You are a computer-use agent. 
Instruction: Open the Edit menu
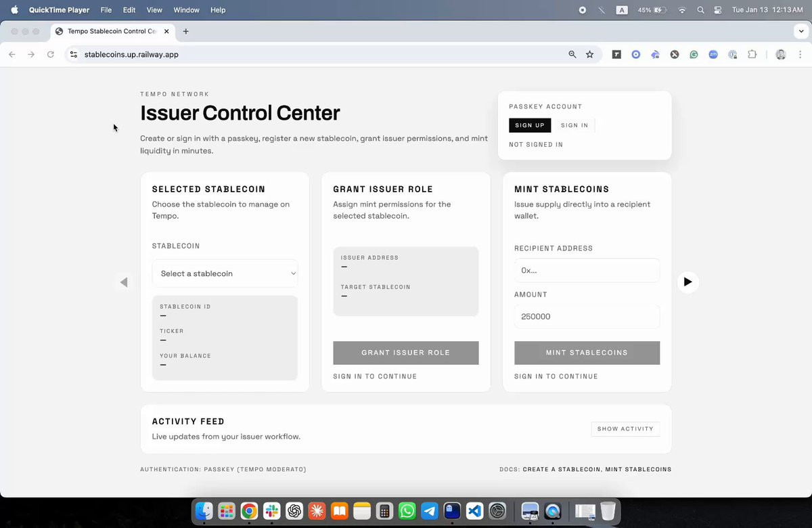[129, 10]
